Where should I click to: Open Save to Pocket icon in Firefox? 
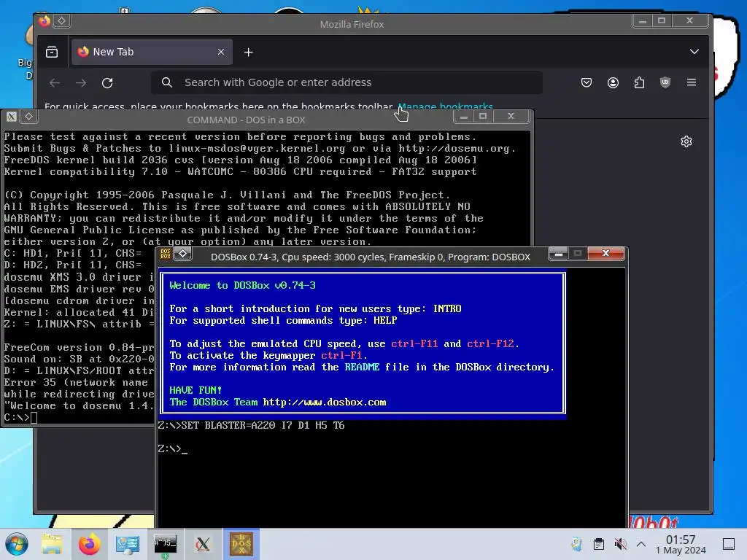tap(587, 82)
